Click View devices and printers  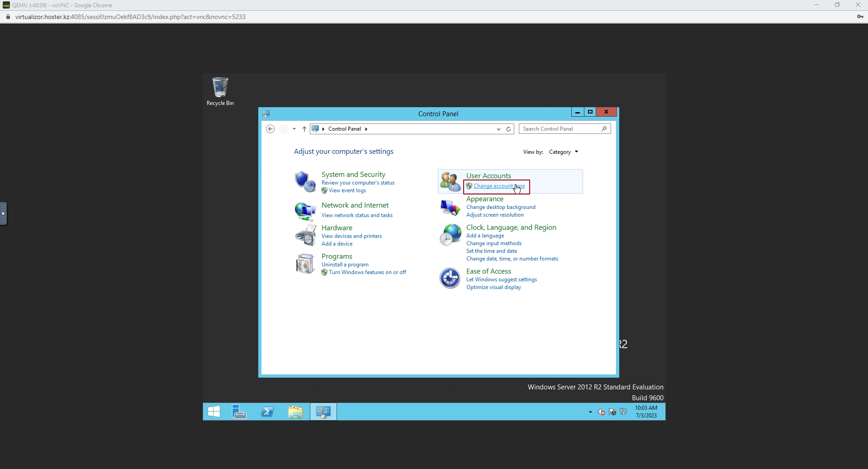351,236
